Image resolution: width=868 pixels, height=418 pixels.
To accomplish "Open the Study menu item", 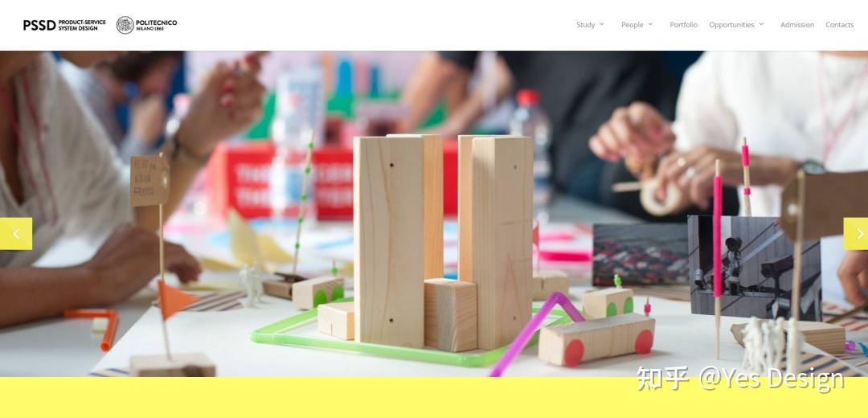I will coord(586,25).
